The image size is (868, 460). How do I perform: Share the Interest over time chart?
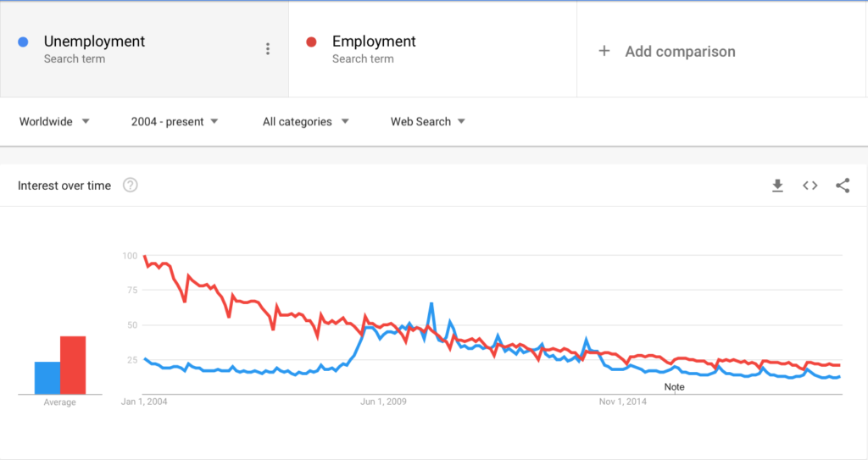tap(843, 186)
